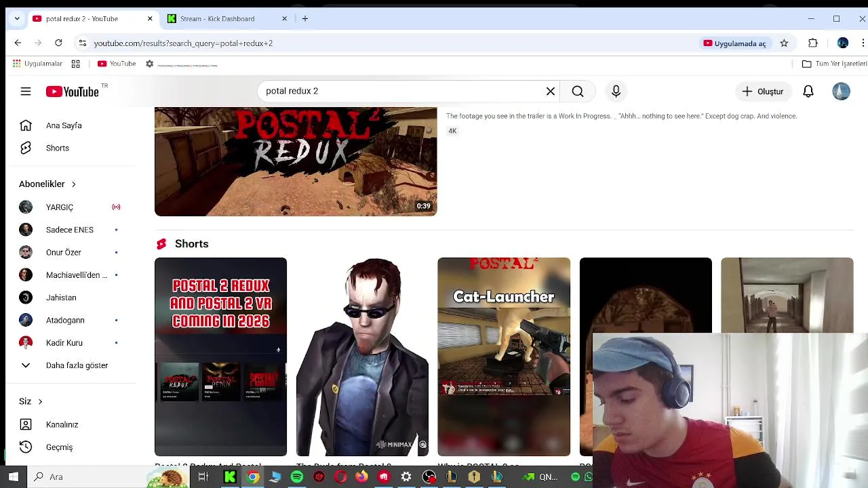View site information icon in address bar
The width and height of the screenshot is (868, 488).
(x=82, y=43)
